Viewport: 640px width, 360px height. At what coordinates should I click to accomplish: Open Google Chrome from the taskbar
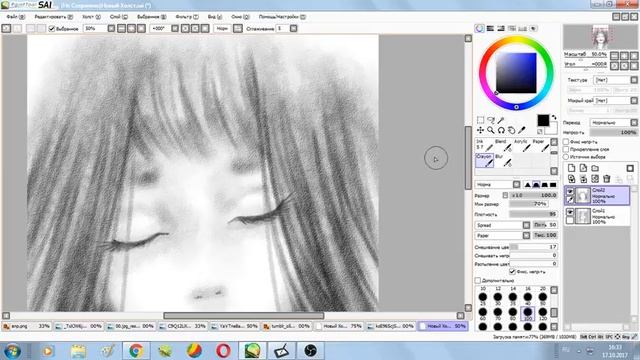[136, 351]
